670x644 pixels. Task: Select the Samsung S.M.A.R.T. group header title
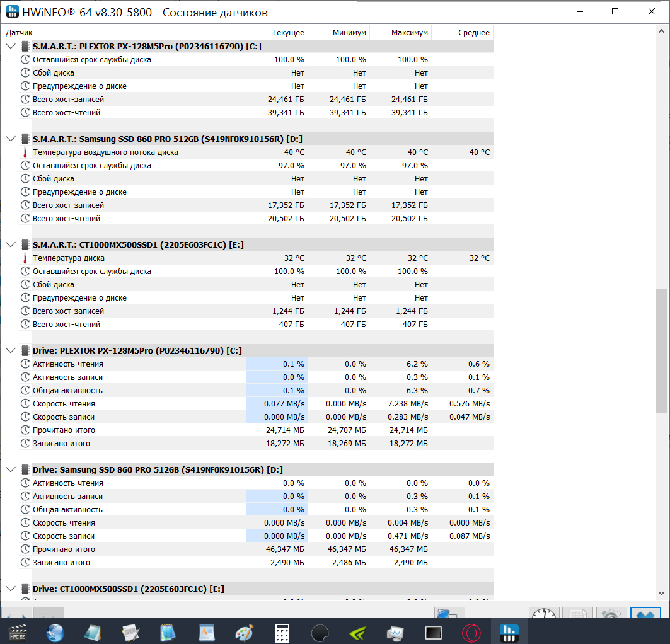point(168,139)
